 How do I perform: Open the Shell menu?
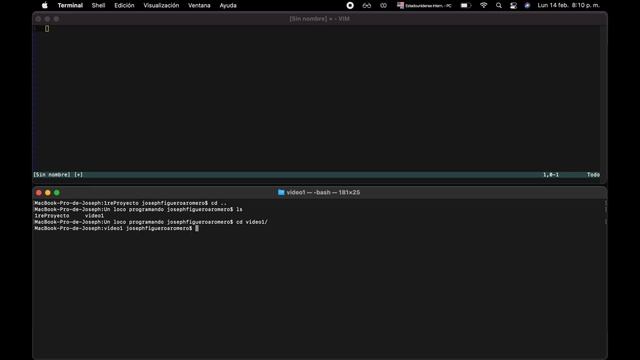coord(98,5)
